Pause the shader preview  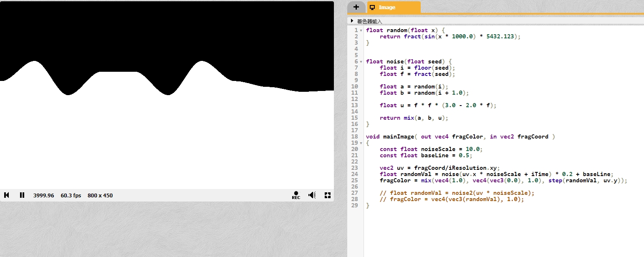pyautogui.click(x=22, y=195)
